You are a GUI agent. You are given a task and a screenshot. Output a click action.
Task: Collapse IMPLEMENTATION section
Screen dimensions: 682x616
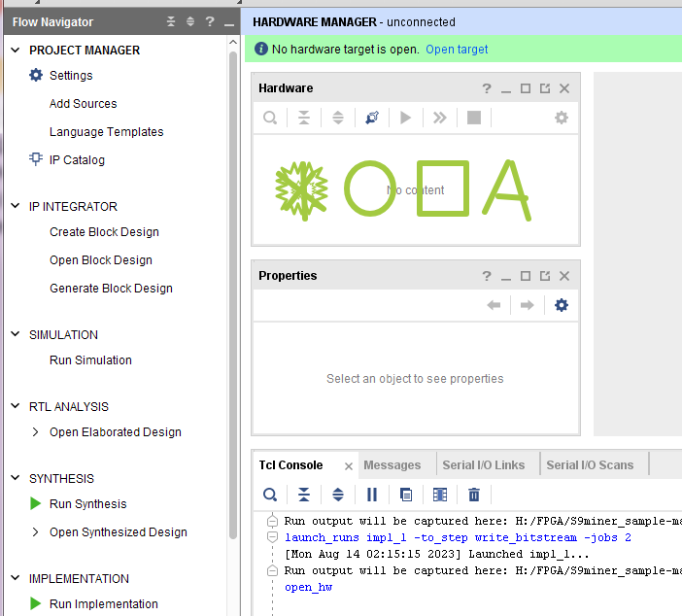16,578
